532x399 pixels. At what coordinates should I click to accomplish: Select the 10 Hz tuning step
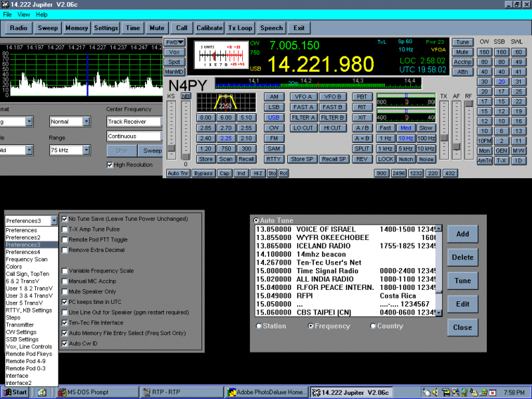click(406, 138)
